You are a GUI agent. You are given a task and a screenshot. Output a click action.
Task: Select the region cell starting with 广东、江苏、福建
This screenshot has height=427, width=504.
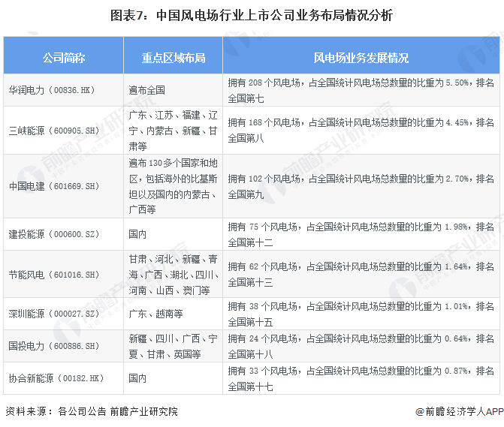[174, 131]
